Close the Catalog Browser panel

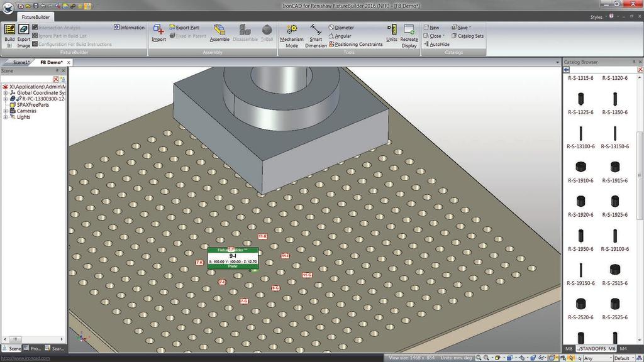[x=640, y=62]
